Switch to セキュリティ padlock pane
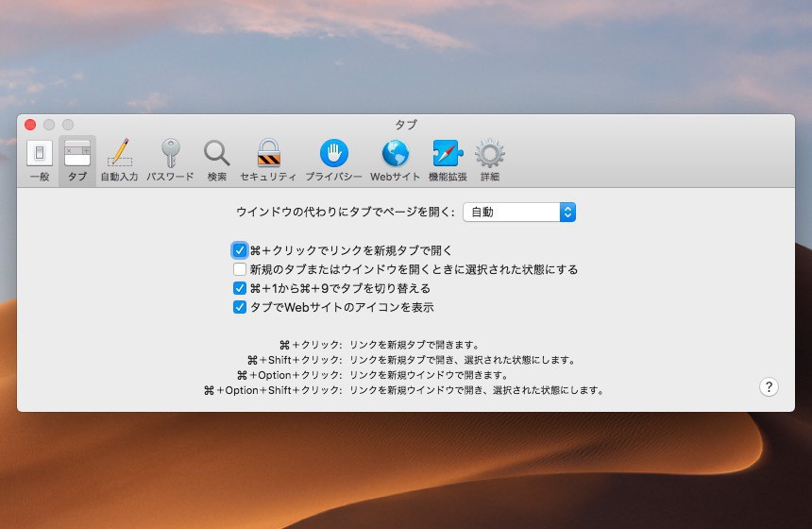The width and height of the screenshot is (812, 529). coord(268,160)
